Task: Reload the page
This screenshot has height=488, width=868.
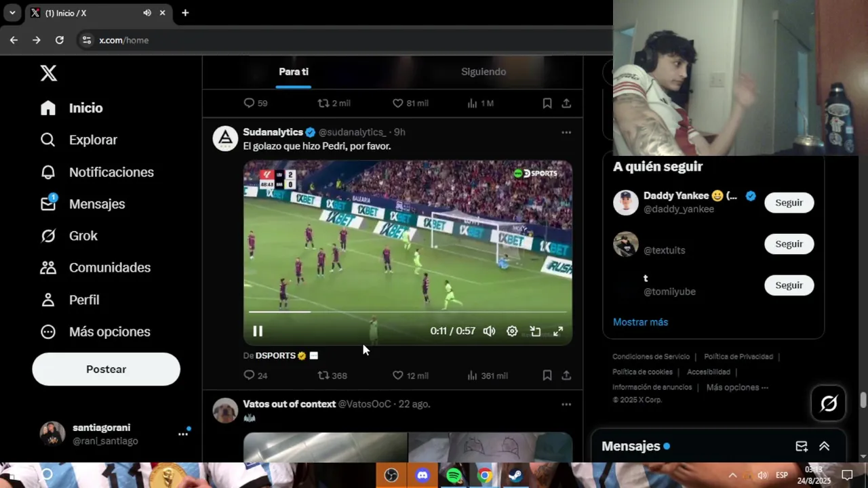Action: point(60,40)
